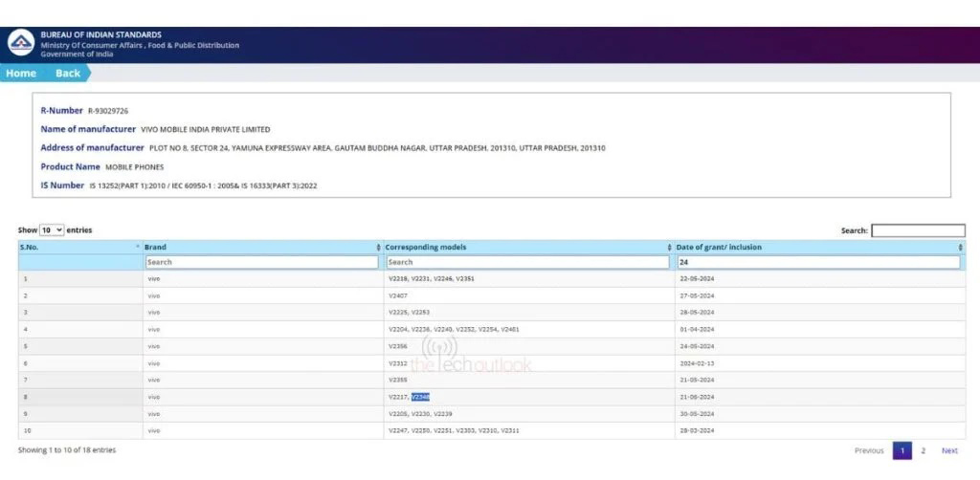The height and width of the screenshot is (480, 980).
Task: Click the R-Number value R-93029726
Action: click(x=108, y=111)
